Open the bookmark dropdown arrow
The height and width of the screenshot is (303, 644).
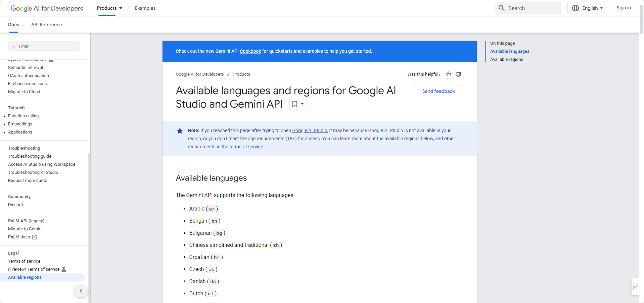pyautogui.click(x=302, y=104)
